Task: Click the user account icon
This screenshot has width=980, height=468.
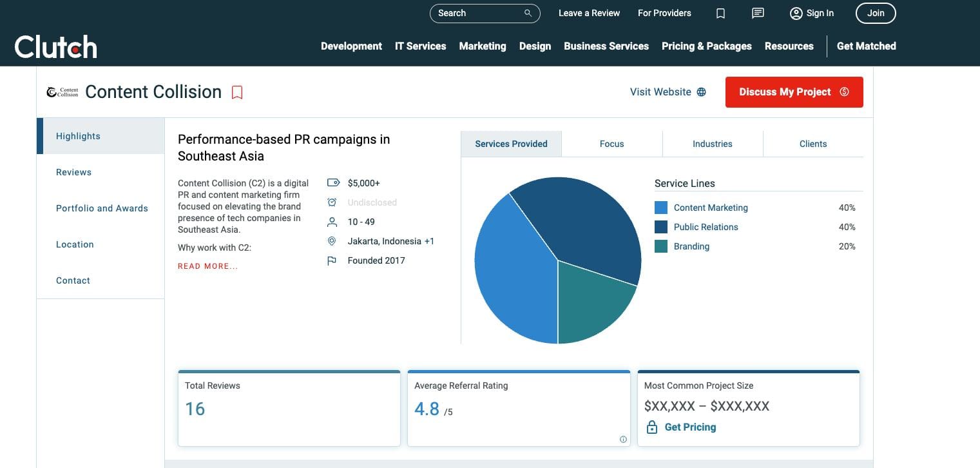Action: 796,13
